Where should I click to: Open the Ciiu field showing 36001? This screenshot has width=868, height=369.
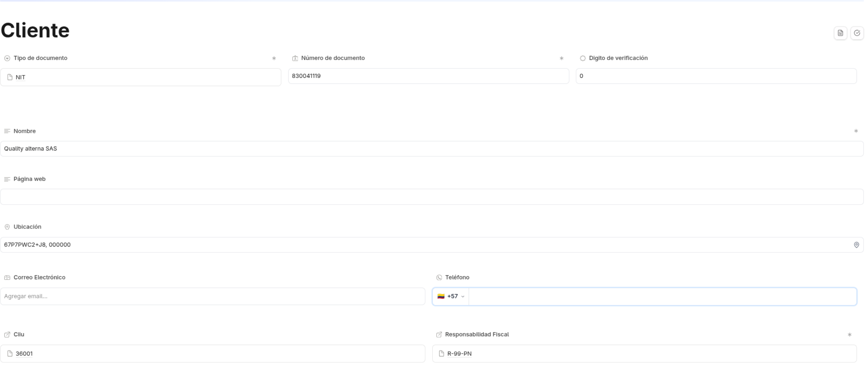coord(213,354)
